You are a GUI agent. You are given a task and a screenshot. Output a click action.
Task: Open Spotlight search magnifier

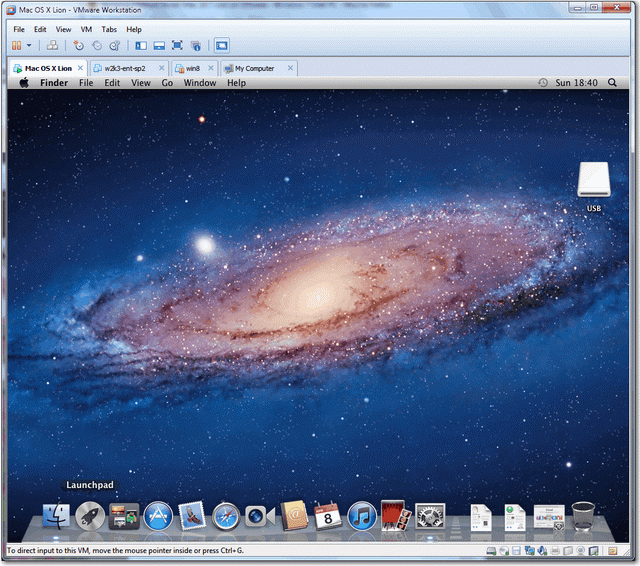coord(612,83)
